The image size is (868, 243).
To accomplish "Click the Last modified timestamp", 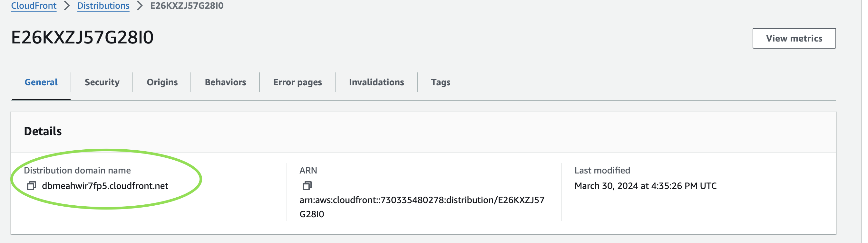I will (645, 186).
